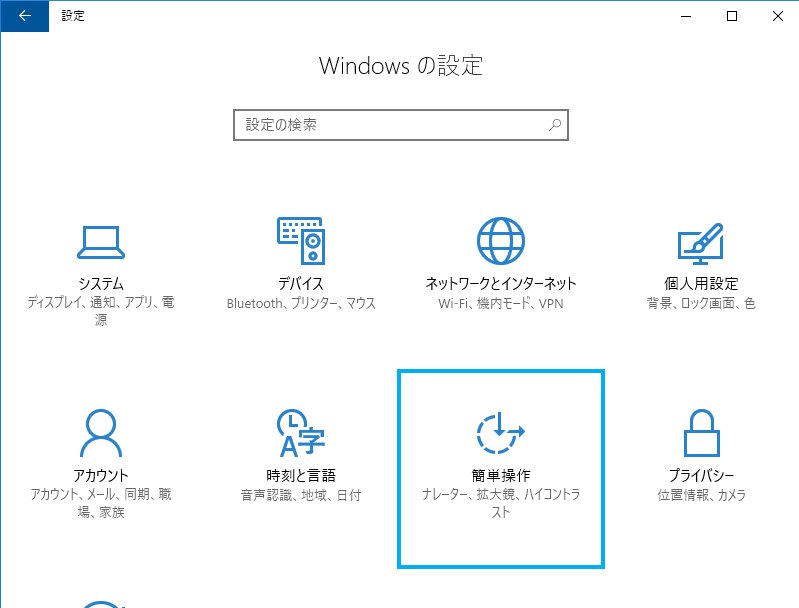Go back with the arrow button

[x=24, y=16]
